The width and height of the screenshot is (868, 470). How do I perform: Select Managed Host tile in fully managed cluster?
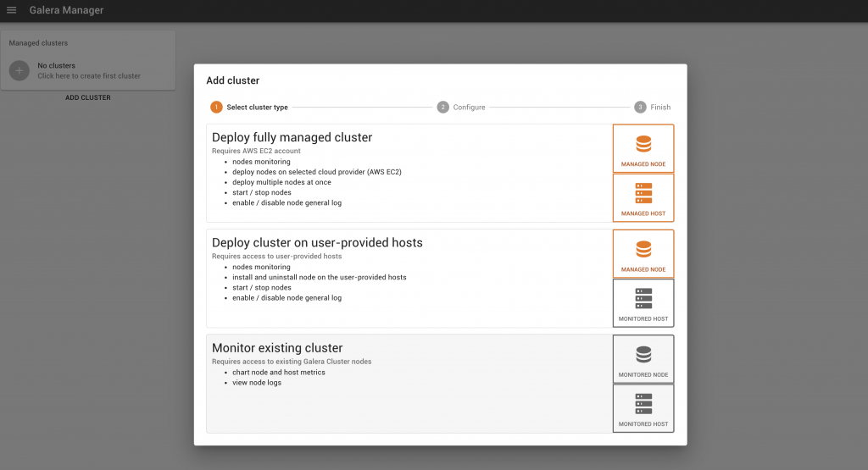point(643,198)
